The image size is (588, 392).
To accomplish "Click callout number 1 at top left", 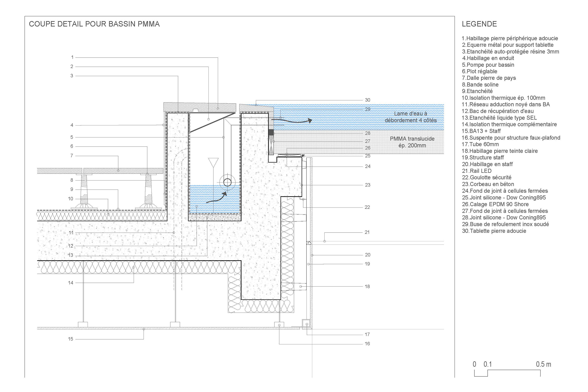I will [72, 57].
